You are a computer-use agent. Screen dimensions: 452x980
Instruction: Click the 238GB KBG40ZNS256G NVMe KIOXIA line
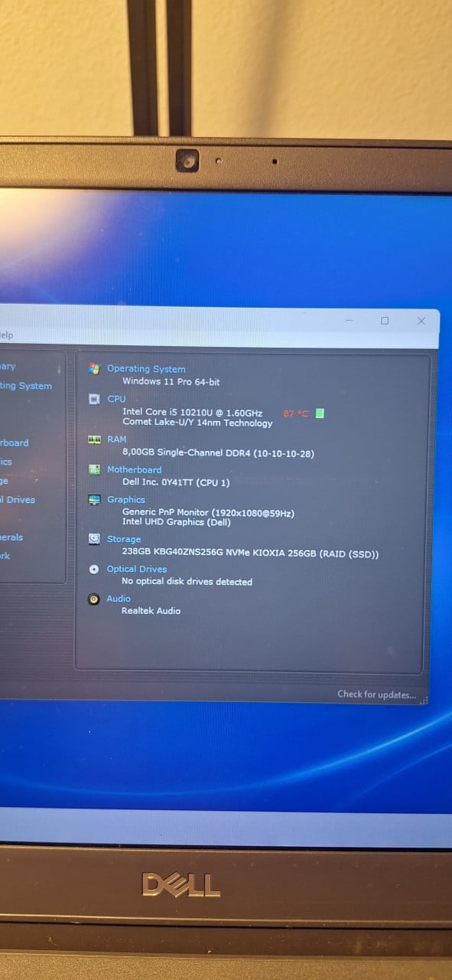coord(250,553)
